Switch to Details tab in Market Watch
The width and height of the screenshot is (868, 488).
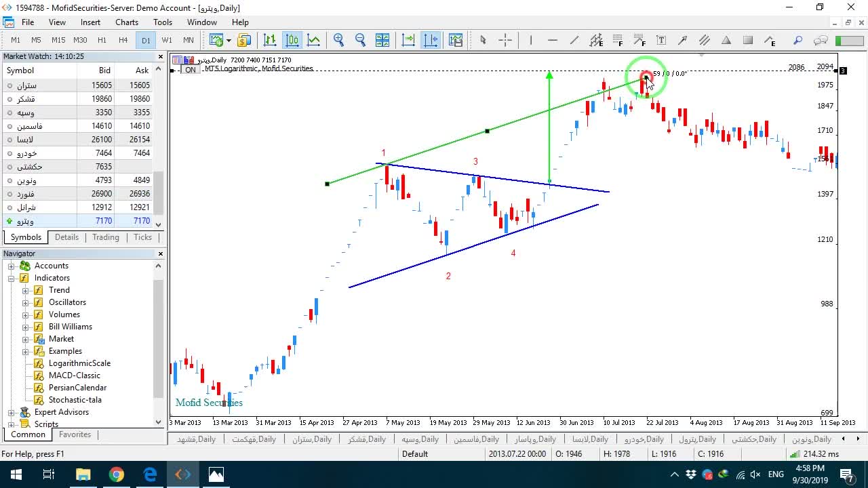pos(66,237)
